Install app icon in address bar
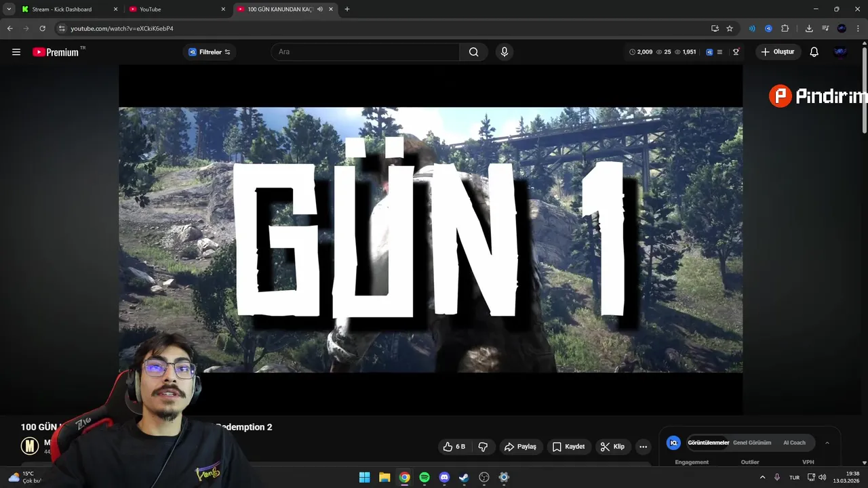The height and width of the screenshot is (488, 868). [x=715, y=28]
